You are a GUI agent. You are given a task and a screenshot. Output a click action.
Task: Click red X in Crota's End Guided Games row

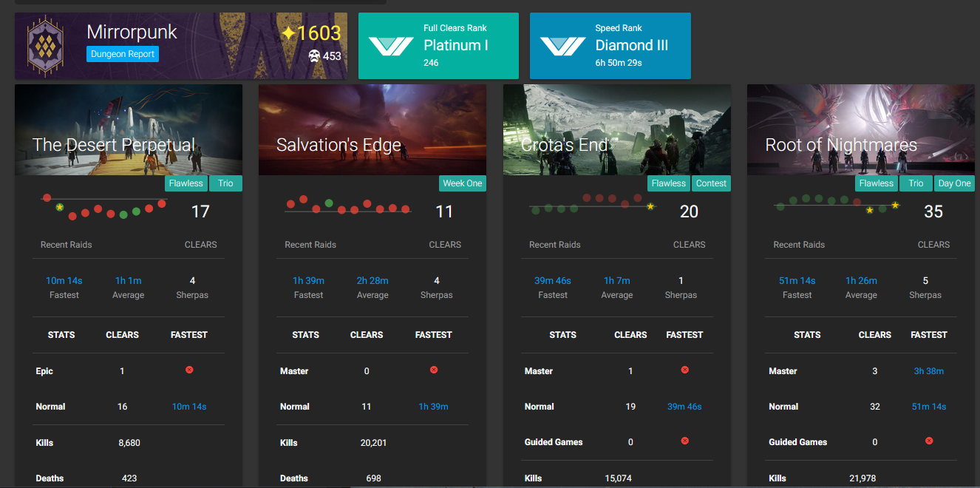[x=684, y=441]
